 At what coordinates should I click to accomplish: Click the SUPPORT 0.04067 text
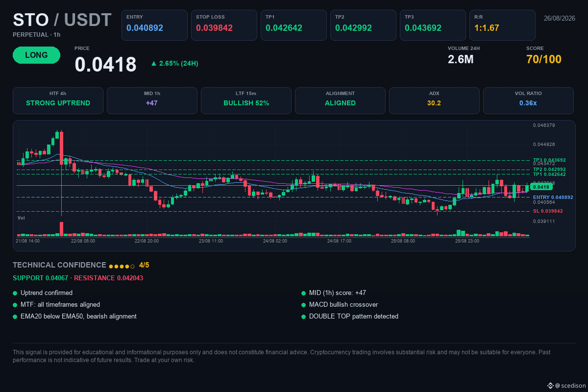[40, 278]
